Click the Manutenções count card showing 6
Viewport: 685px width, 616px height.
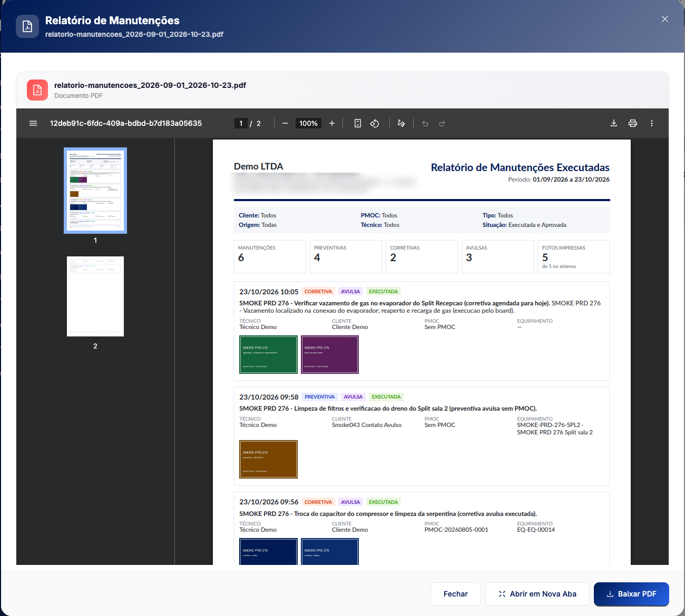click(270, 257)
